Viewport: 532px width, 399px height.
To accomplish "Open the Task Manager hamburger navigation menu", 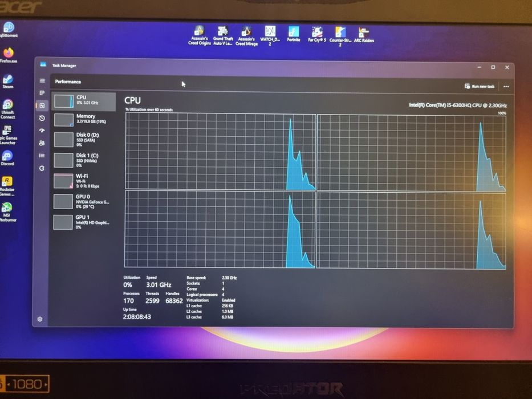I will 42,81.
